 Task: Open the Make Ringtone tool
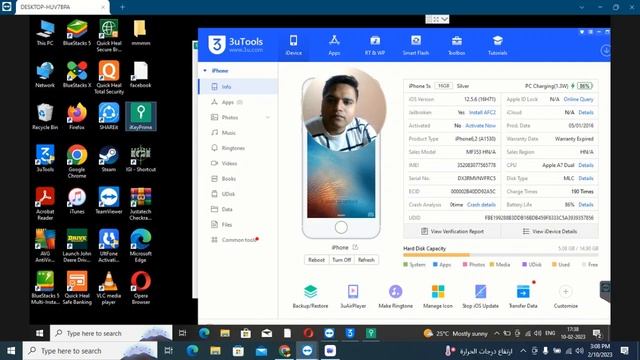(395, 296)
